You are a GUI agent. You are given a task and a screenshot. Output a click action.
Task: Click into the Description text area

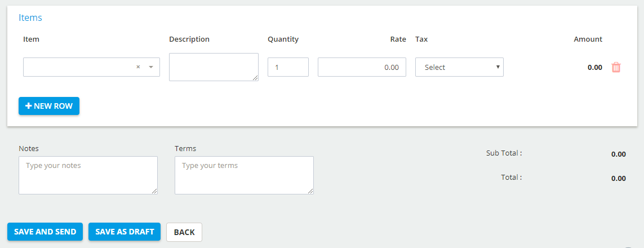214,67
